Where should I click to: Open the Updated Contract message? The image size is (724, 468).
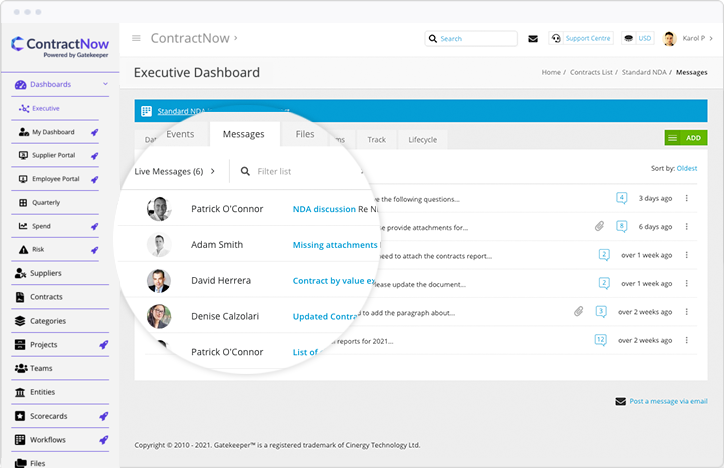coord(325,317)
